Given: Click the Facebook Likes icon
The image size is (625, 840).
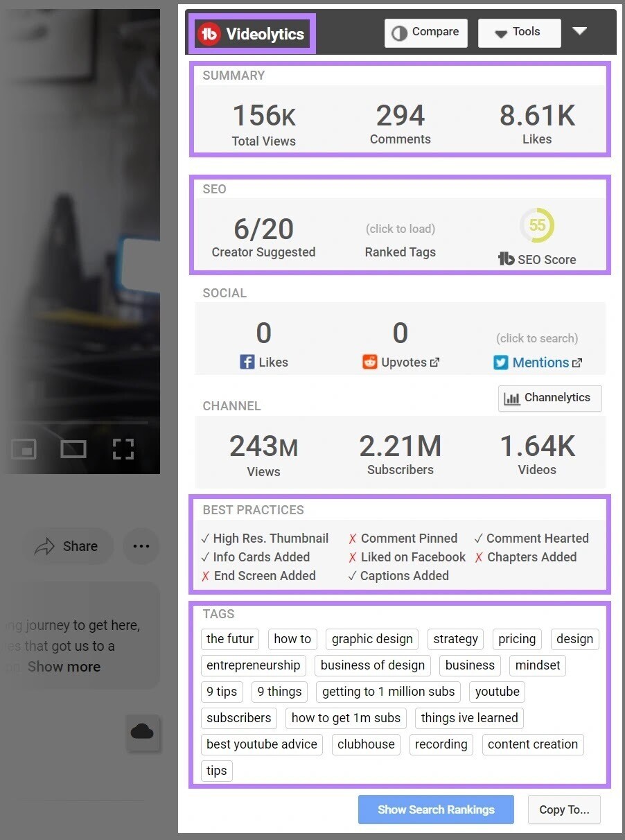Looking at the screenshot, I should click(x=247, y=362).
